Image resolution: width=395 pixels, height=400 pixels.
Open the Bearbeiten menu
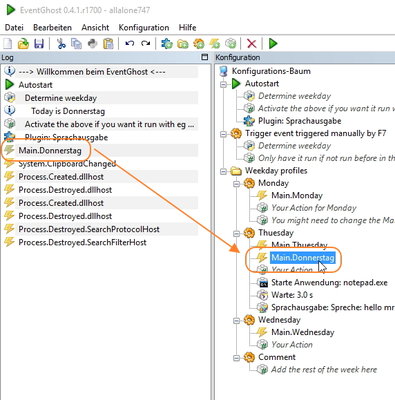coord(52,27)
